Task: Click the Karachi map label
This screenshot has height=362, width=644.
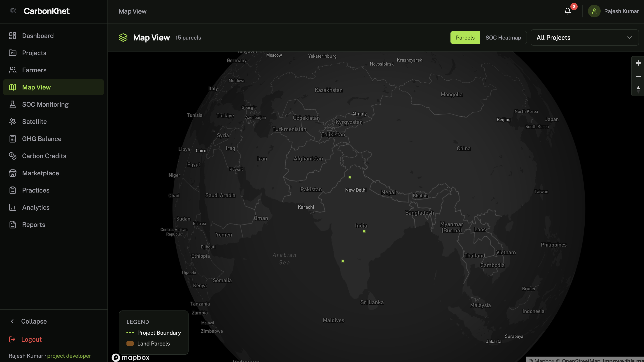Action: click(306, 207)
